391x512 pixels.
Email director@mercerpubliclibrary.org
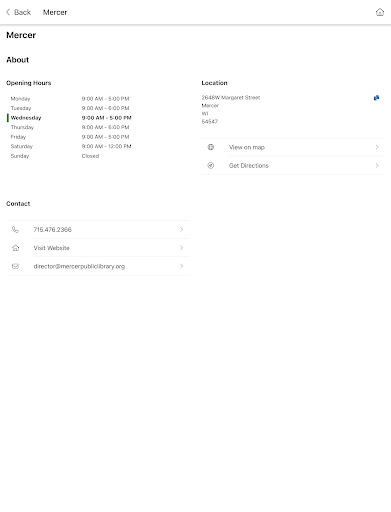point(98,266)
